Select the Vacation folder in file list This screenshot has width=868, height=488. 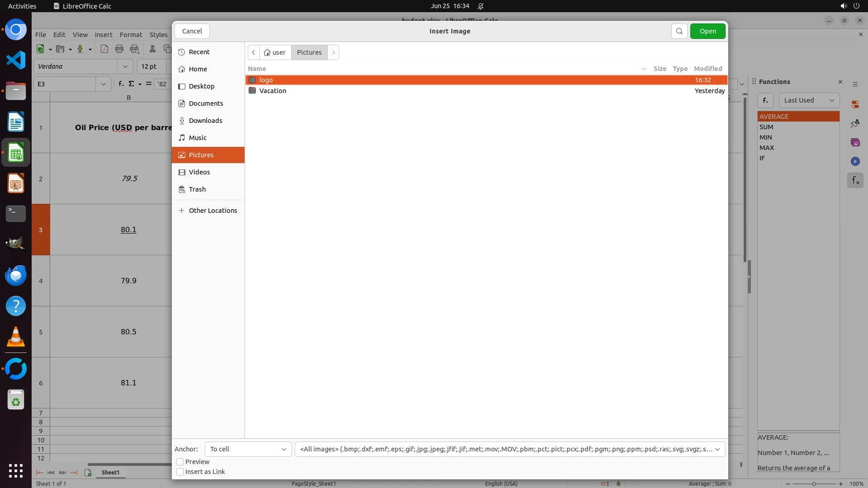tap(273, 91)
